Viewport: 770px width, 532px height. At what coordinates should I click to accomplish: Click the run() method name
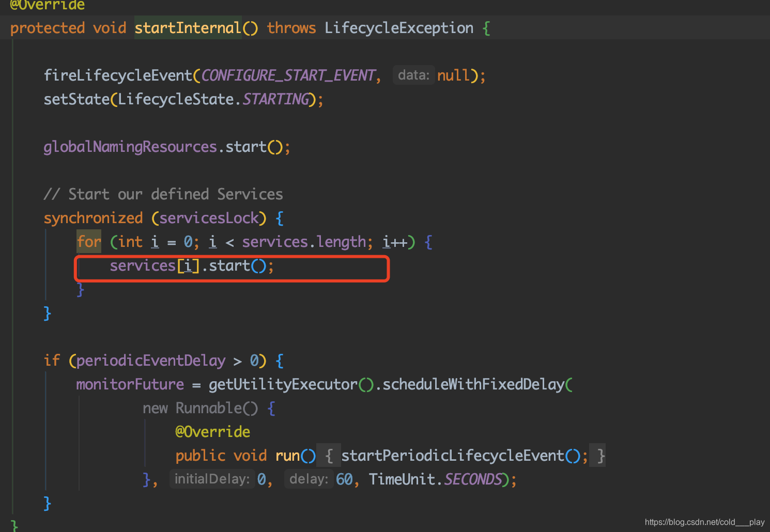(287, 456)
